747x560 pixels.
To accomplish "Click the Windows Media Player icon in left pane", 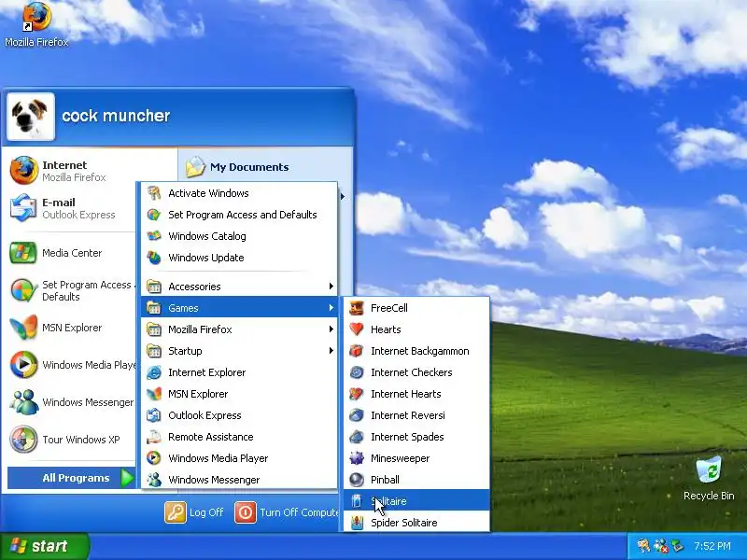I will pyautogui.click(x=22, y=365).
